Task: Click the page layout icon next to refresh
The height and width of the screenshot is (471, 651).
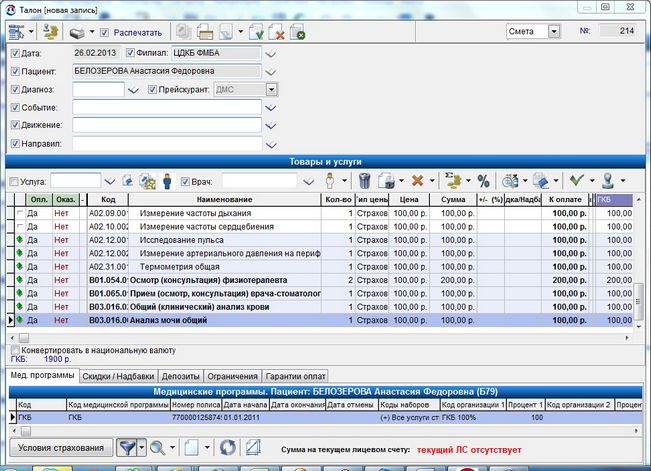Action: click(x=253, y=447)
